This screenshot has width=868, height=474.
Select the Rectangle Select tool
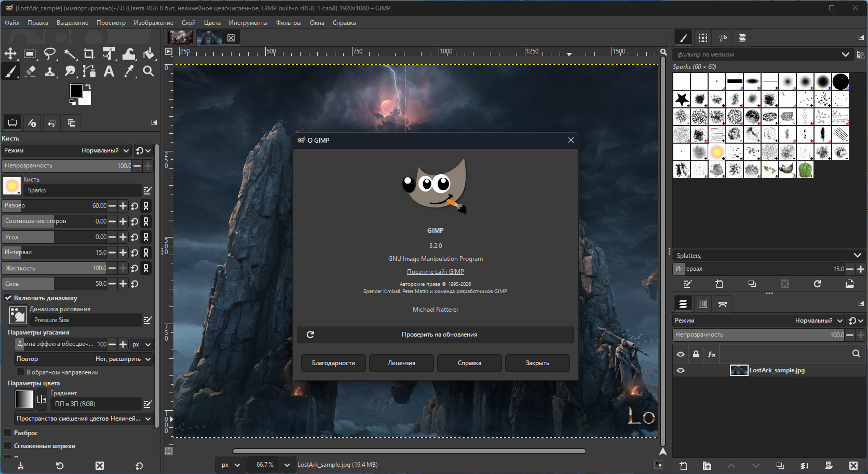coord(30,54)
